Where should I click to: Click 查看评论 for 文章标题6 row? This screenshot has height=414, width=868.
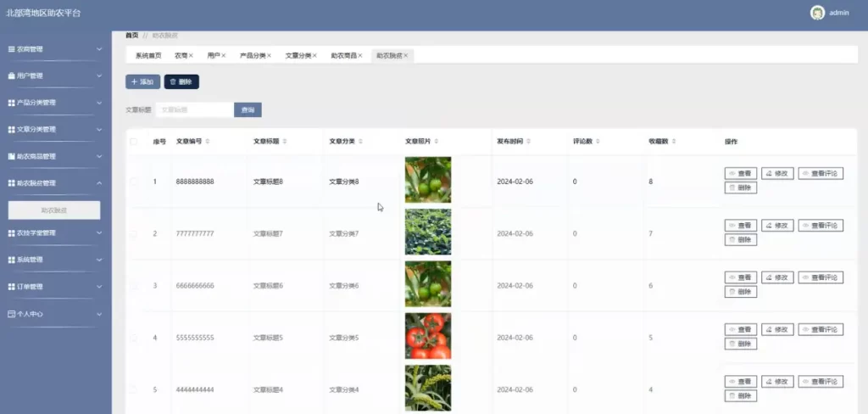[x=821, y=277]
